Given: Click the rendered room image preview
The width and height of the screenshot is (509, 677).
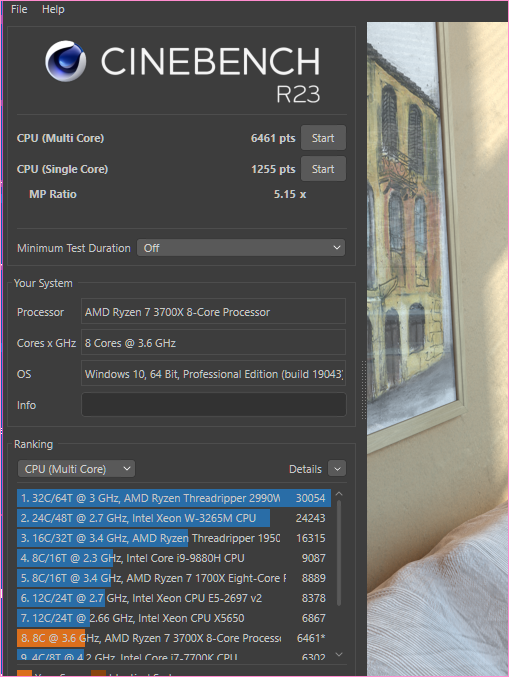Looking at the screenshot, I should pos(437,349).
